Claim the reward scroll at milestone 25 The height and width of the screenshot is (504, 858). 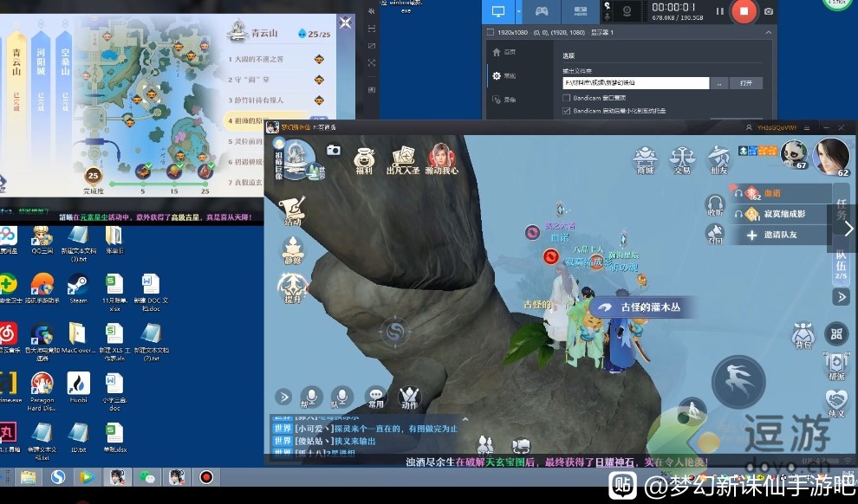[205, 171]
